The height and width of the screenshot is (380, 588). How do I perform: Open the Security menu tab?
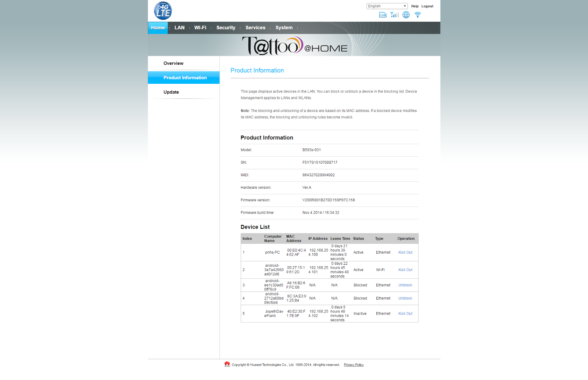click(x=226, y=28)
